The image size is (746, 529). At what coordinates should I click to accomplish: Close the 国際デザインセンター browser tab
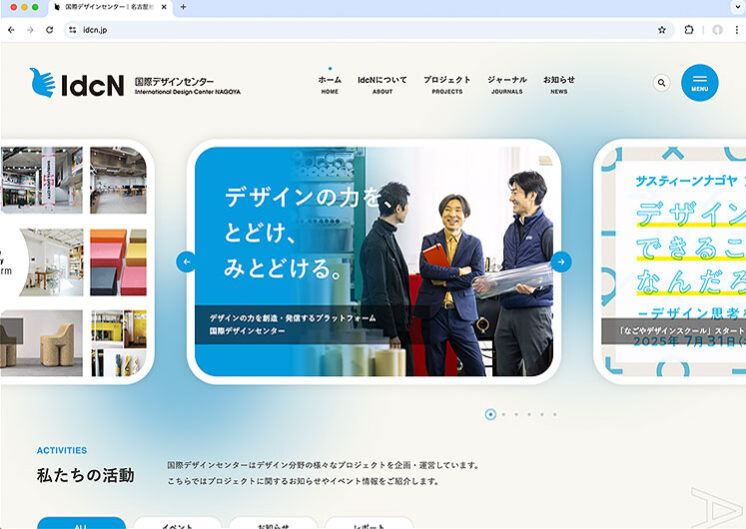click(x=165, y=7)
